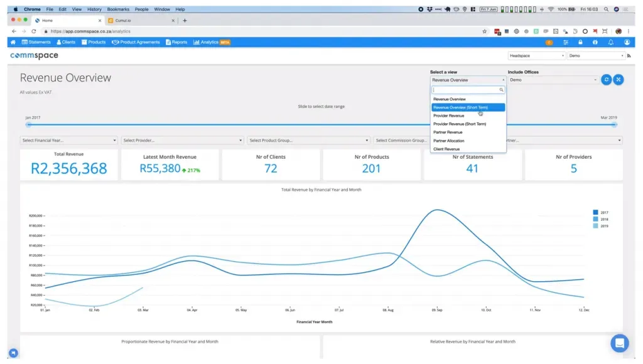Click the commspace logo
This screenshot has width=643, height=364.
[34, 56]
